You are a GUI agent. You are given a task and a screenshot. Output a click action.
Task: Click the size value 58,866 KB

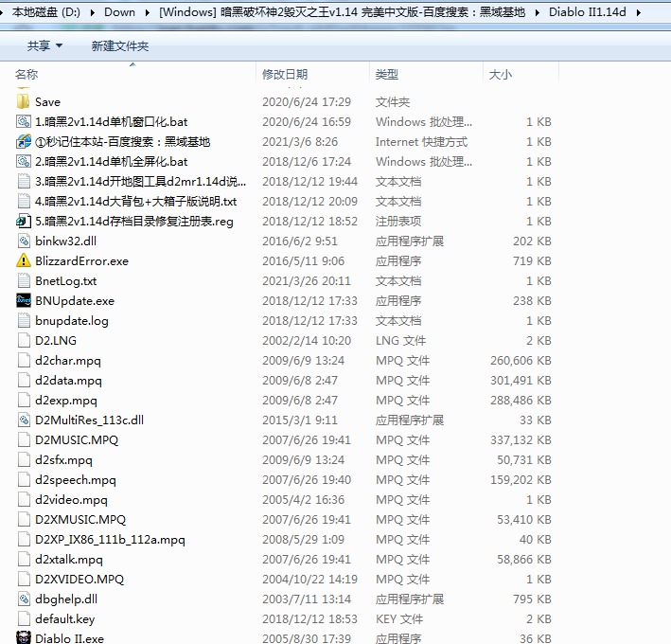[524, 559]
